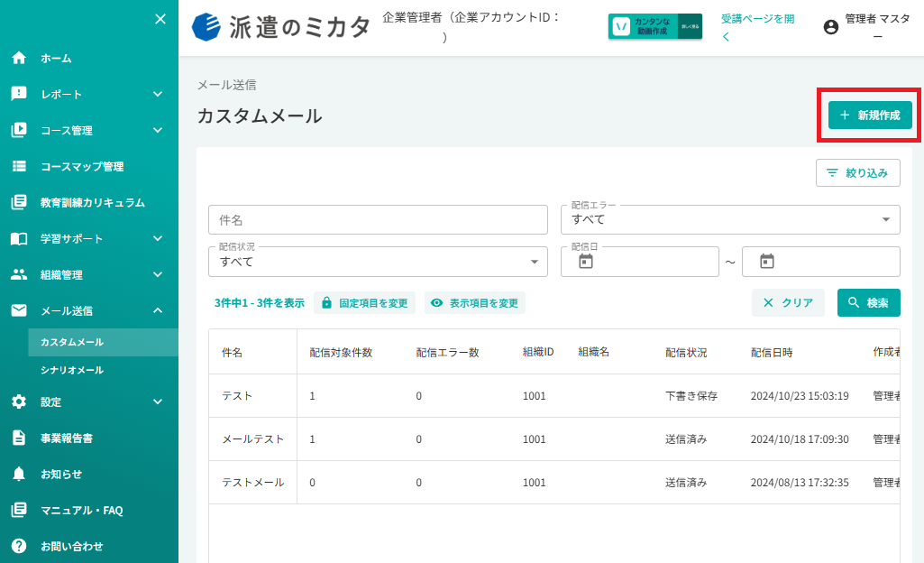
Task: Click the 配信日 start date field
Action: click(x=640, y=262)
